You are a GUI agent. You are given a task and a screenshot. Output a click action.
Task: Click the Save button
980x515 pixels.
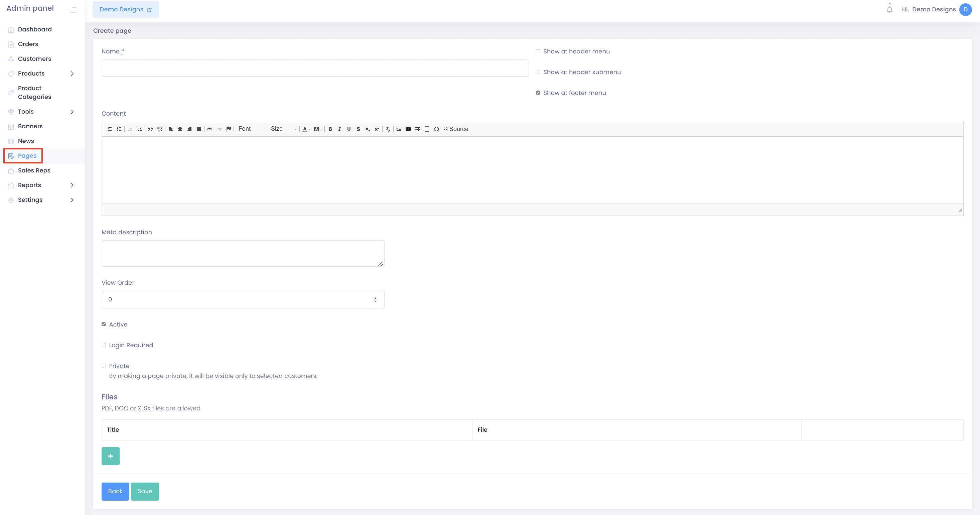(145, 491)
